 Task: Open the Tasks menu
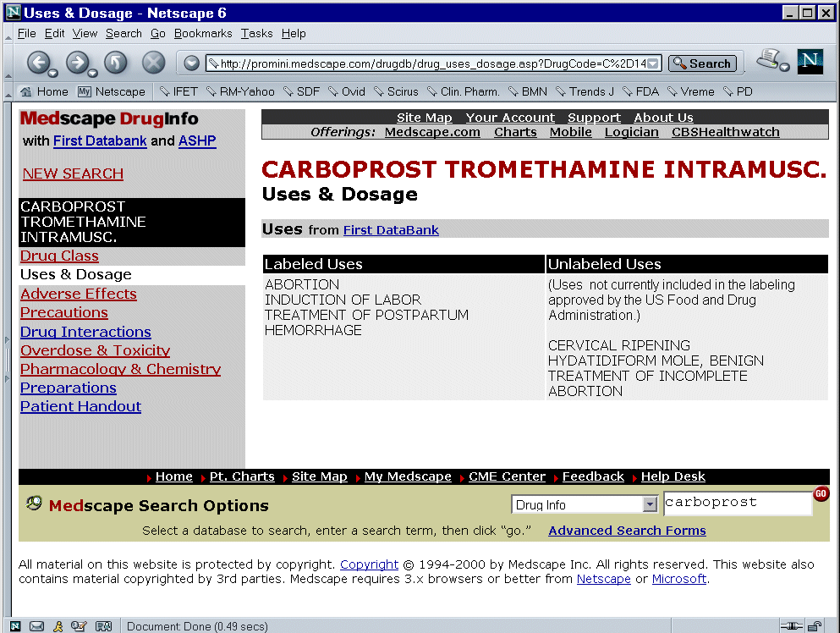coord(256,33)
